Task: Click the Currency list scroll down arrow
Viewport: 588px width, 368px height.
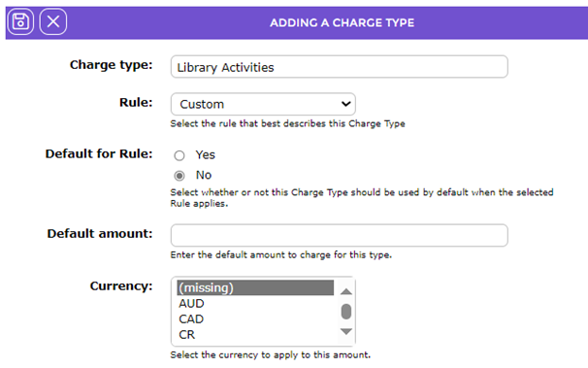Action: [x=346, y=332]
